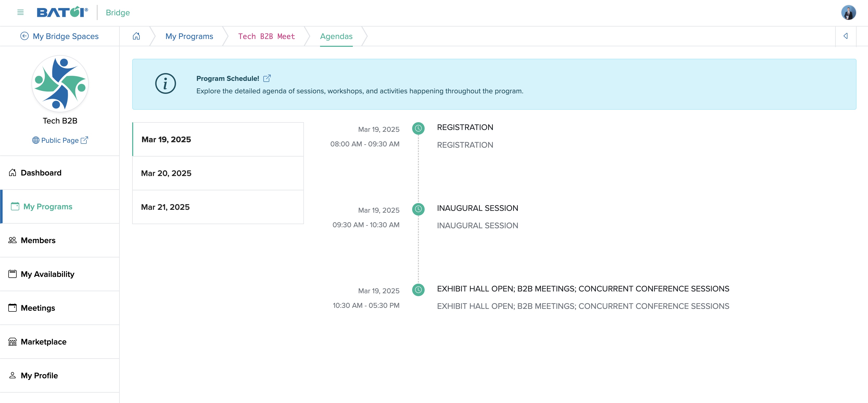
Task: Click the Agendas breadcrumb tab
Action: click(x=336, y=36)
